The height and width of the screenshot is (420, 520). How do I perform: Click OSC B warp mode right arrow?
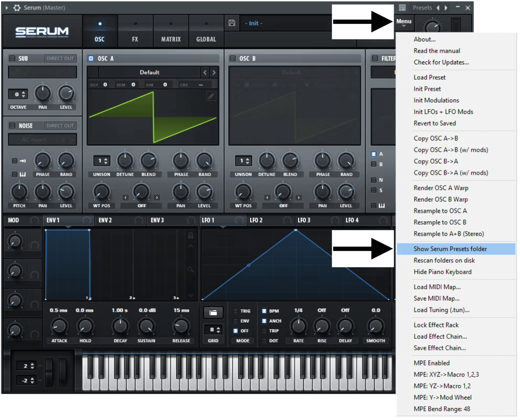pyautogui.click(x=299, y=198)
